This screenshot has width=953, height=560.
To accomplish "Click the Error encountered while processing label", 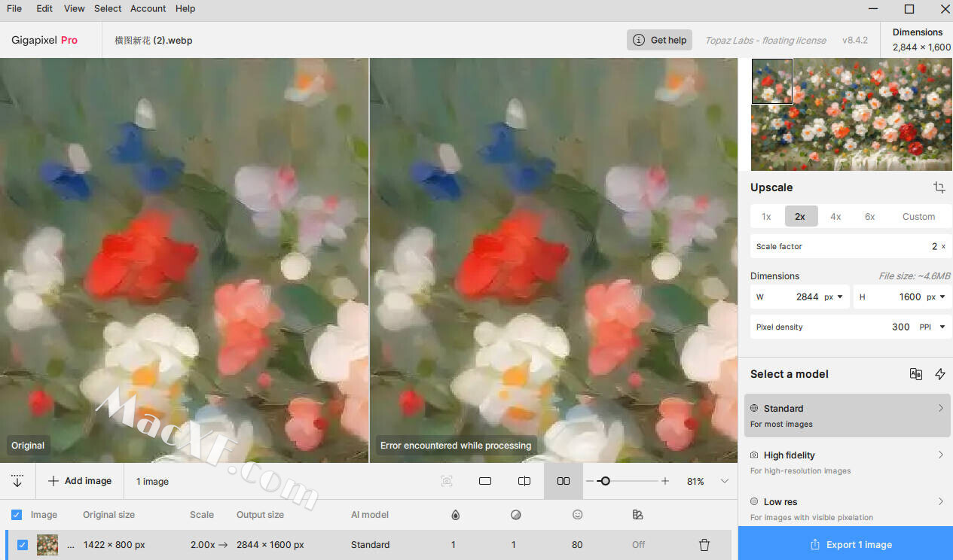I will coord(456,446).
